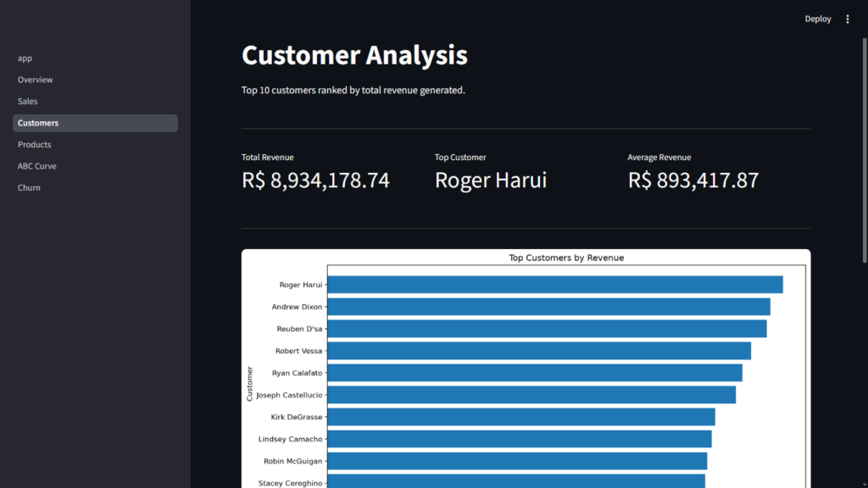This screenshot has height=488, width=868.
Task: Select the Customers page in sidebar
Action: [95, 123]
